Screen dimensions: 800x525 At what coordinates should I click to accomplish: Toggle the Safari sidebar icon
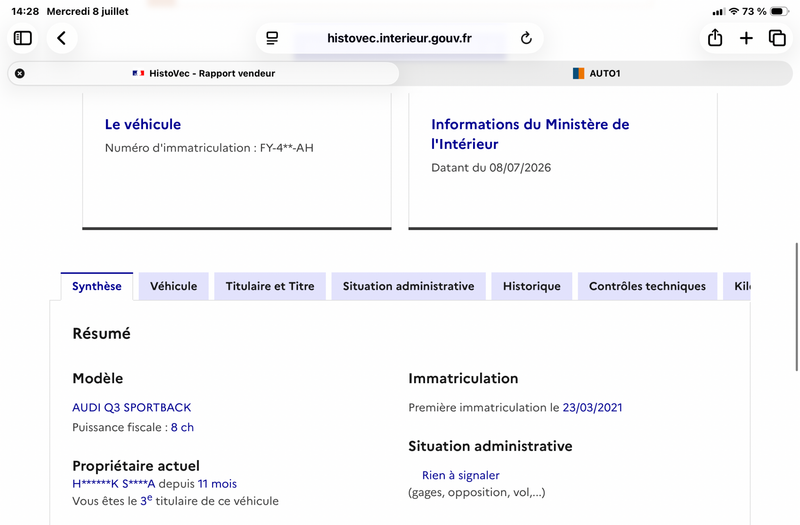(22, 38)
